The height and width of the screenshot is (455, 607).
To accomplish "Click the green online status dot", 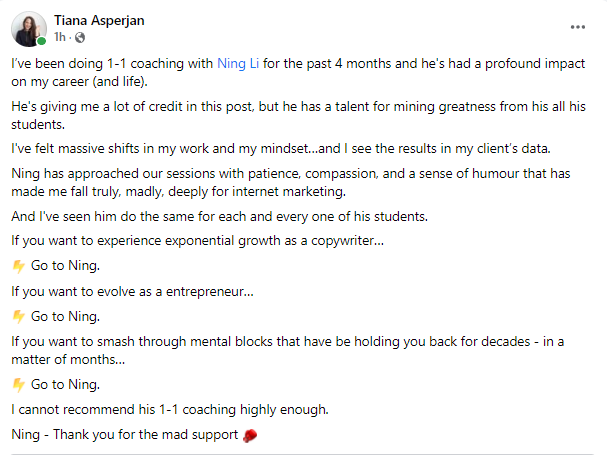I will pos(41,42).
